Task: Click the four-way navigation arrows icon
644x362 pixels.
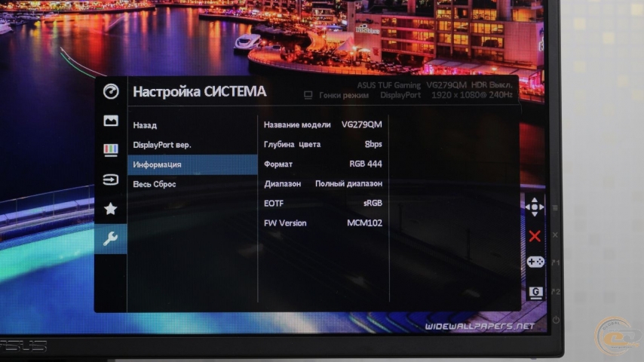Action: (x=535, y=207)
